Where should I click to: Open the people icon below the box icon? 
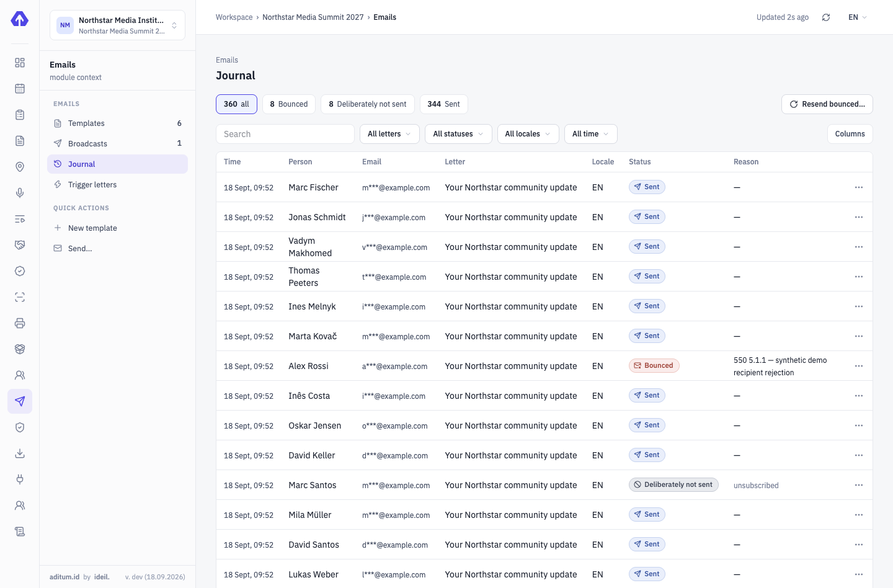[20, 375]
